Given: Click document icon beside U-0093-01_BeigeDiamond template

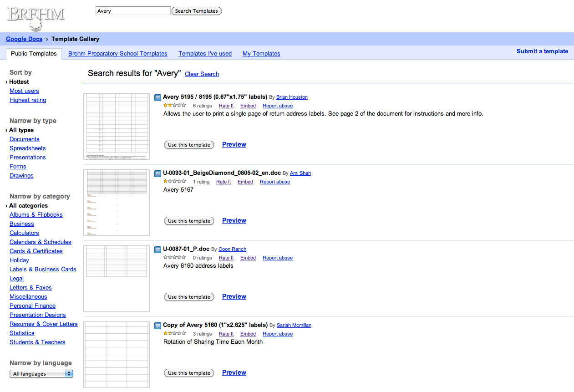Looking at the screenshot, I should tap(157, 173).
